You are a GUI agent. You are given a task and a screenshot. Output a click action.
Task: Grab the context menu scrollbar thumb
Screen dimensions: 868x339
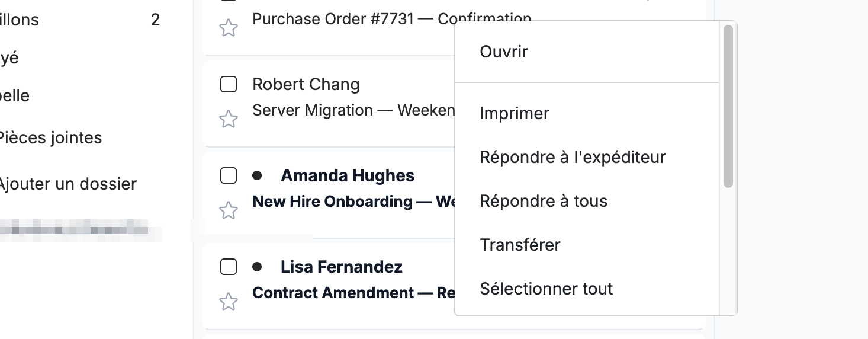pyautogui.click(x=728, y=107)
